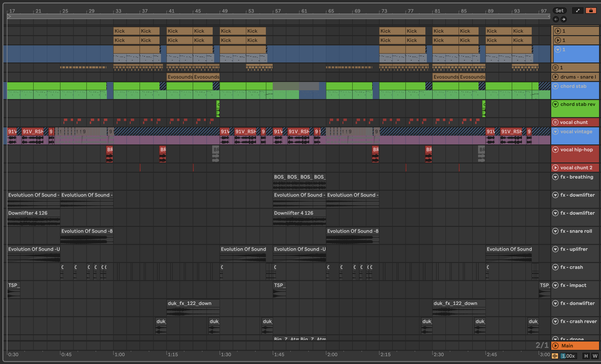This screenshot has height=364, width=601.
Task: Click bar 73 in the beat ruler
Action: pos(384,11)
